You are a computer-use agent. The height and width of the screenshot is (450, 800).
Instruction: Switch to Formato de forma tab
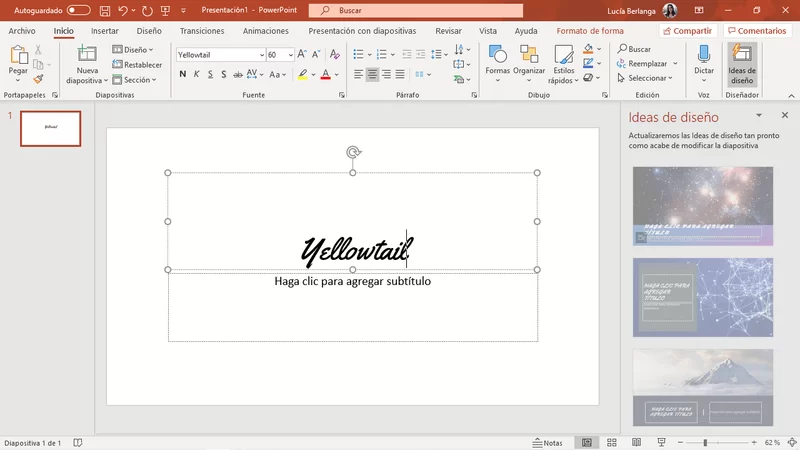pos(590,31)
